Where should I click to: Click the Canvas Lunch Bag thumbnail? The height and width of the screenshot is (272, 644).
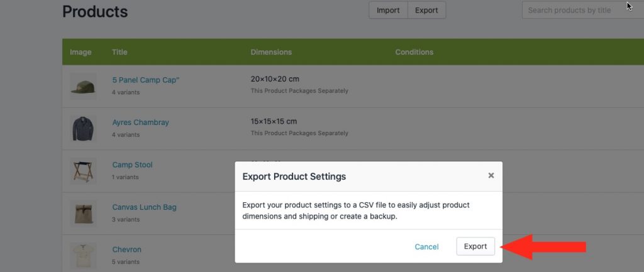[83, 214]
